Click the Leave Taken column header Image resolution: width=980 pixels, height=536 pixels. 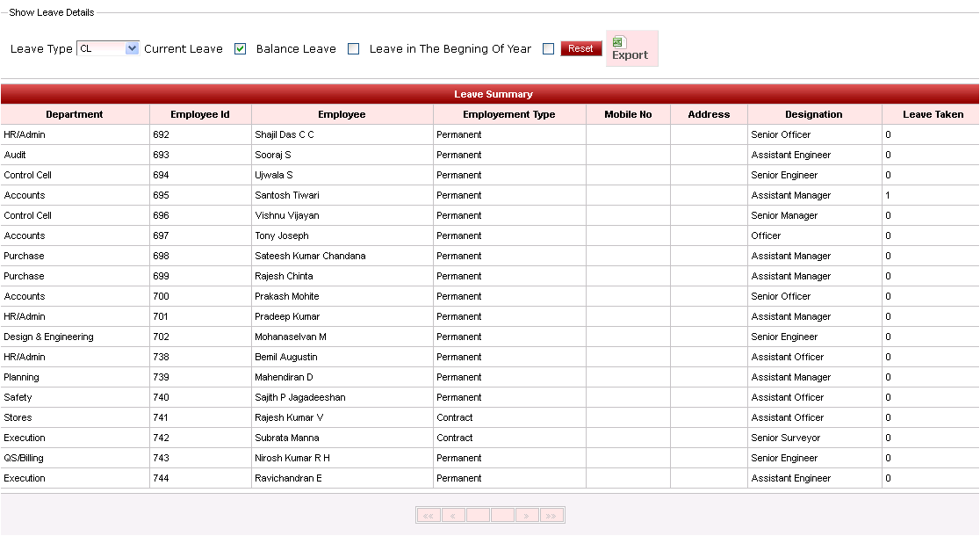click(933, 114)
